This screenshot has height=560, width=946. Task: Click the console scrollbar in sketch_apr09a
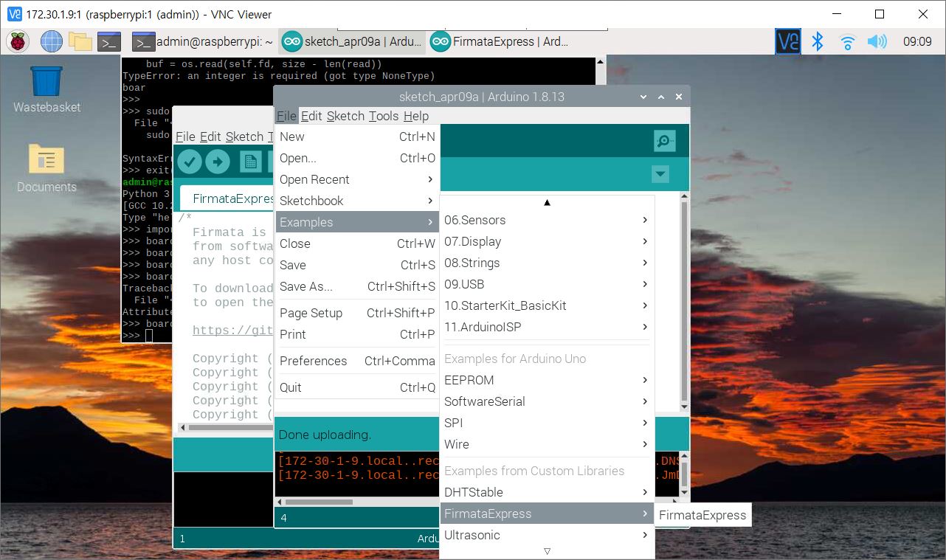[x=684, y=473]
